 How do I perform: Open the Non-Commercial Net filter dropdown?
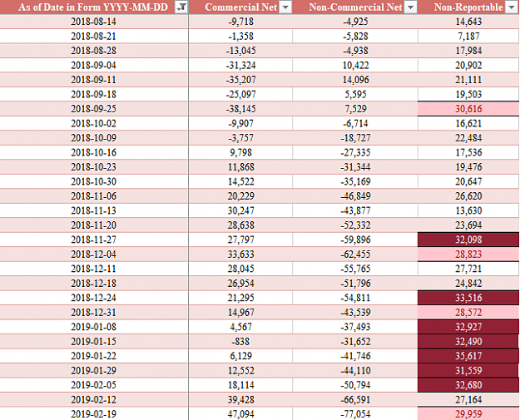(x=410, y=7)
